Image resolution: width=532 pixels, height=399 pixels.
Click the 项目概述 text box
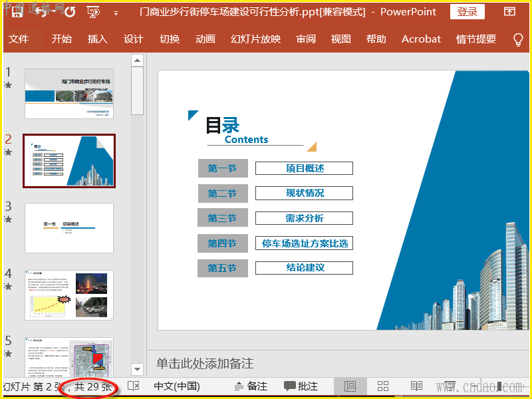pyautogui.click(x=305, y=168)
